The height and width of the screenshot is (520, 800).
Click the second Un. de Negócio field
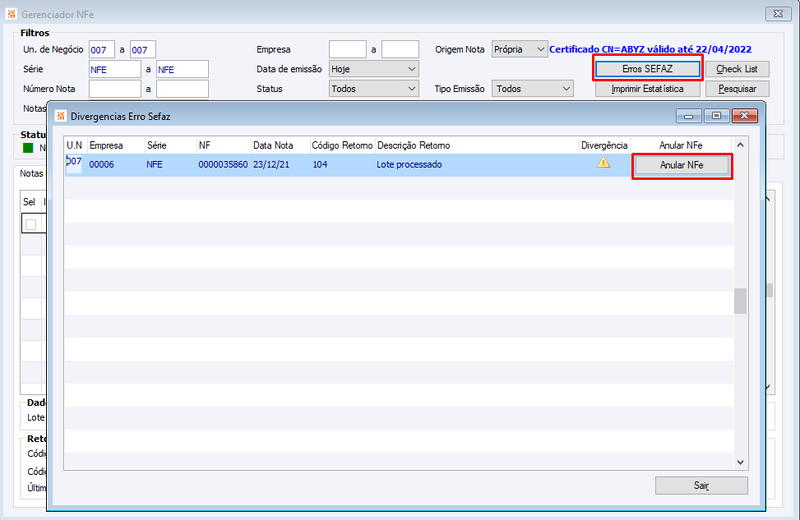[x=142, y=49]
